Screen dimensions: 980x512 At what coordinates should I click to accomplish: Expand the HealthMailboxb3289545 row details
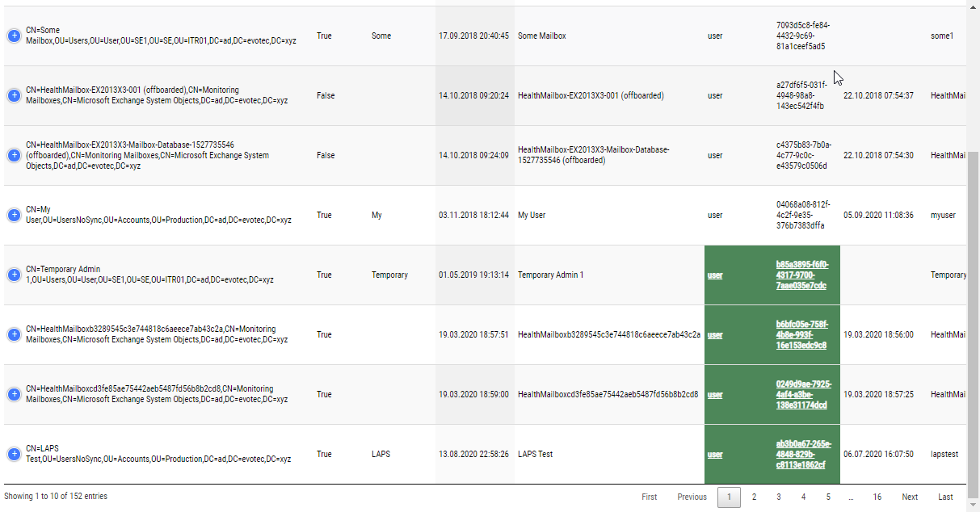tap(13, 334)
